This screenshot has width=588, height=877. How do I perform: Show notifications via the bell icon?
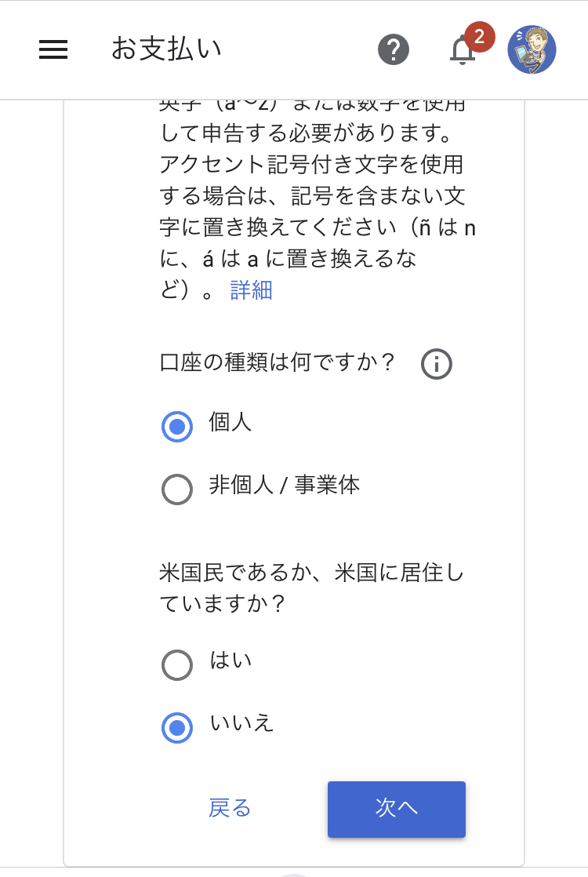(463, 50)
